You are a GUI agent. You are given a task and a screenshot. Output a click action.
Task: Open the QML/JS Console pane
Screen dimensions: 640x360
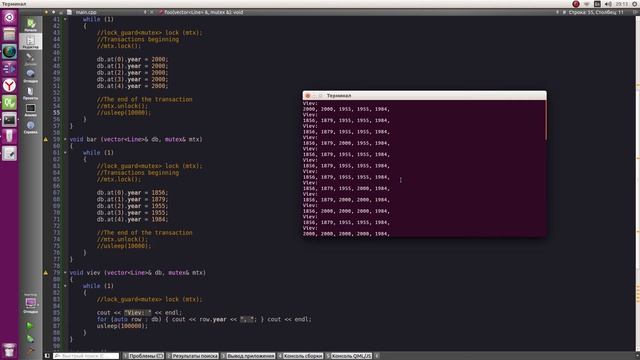pyautogui.click(x=349, y=356)
